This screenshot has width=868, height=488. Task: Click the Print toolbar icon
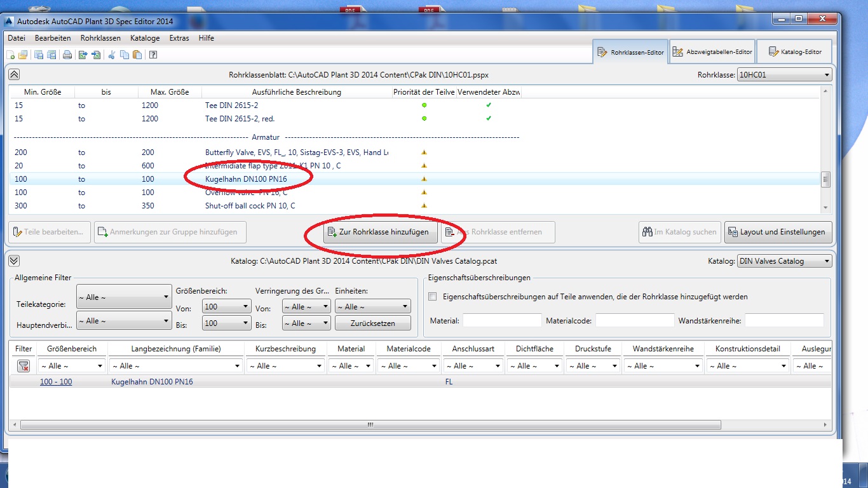click(67, 55)
